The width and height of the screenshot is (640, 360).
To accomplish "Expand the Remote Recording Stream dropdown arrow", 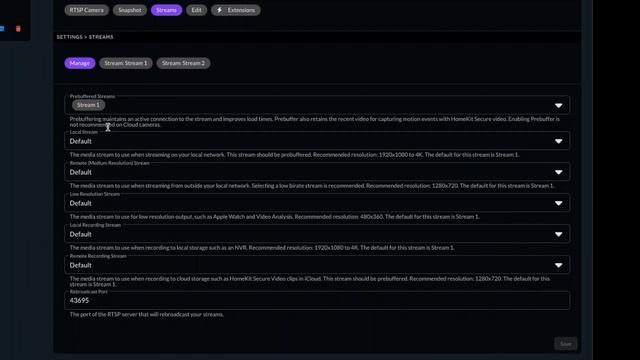I will pyautogui.click(x=558, y=265).
